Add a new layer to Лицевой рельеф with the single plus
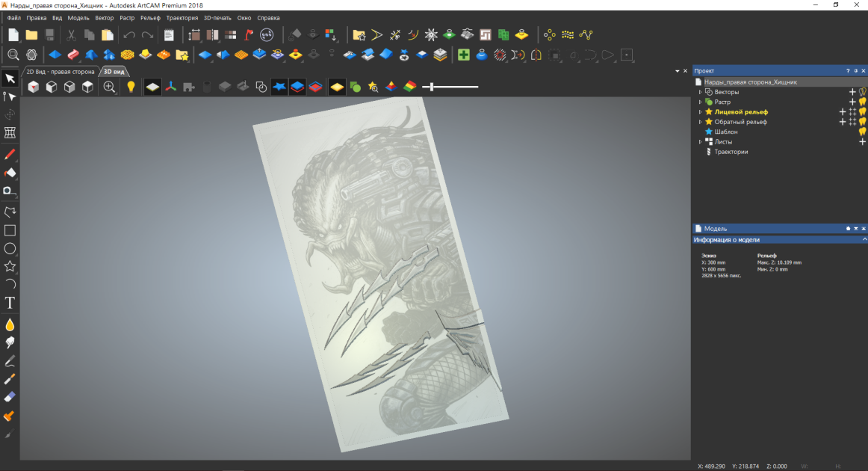 (x=843, y=112)
